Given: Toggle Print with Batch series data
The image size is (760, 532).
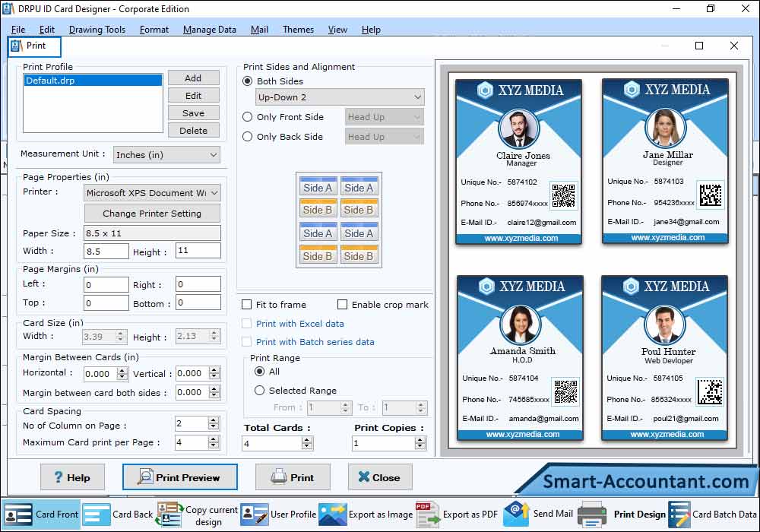Looking at the screenshot, I should [247, 341].
